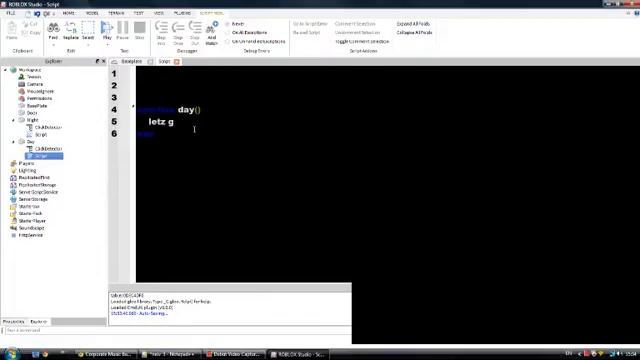Screen dimensions: 640x360
Task: Select Camera in the Explorer
Action: (x=35, y=84)
